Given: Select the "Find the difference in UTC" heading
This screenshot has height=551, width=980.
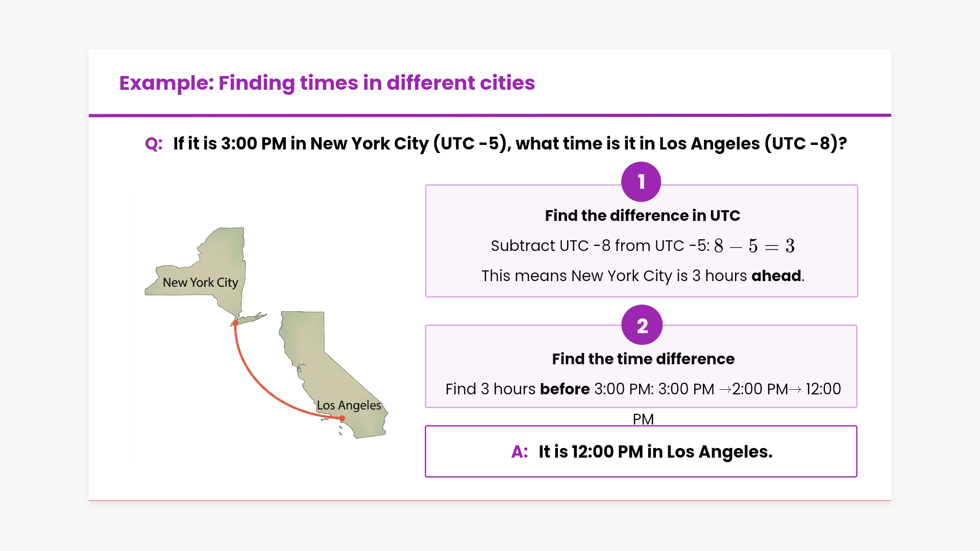Looking at the screenshot, I should pos(642,215).
